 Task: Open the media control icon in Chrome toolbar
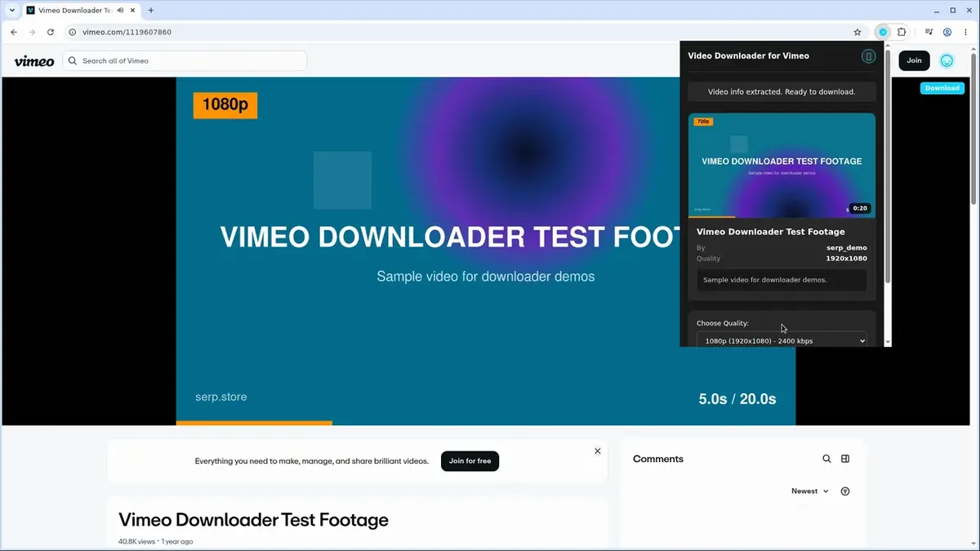[x=929, y=32]
